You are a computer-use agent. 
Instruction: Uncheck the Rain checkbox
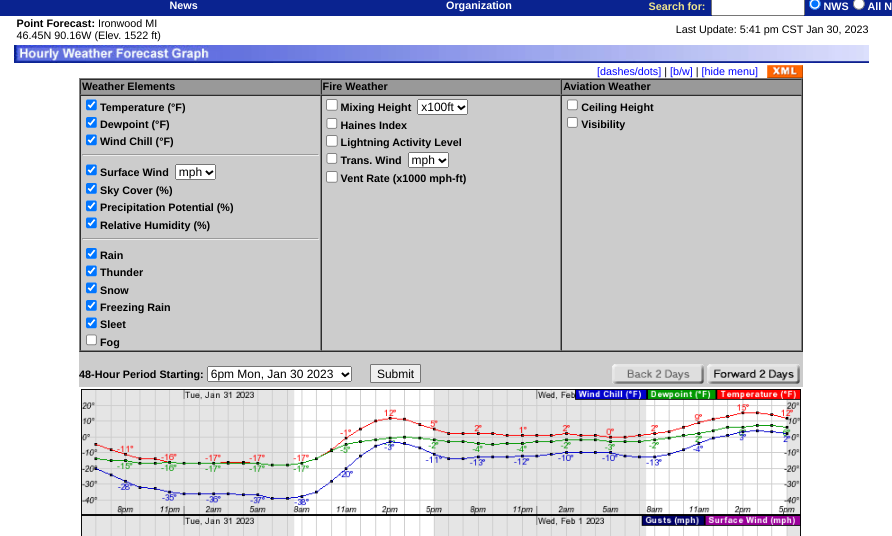point(92,253)
